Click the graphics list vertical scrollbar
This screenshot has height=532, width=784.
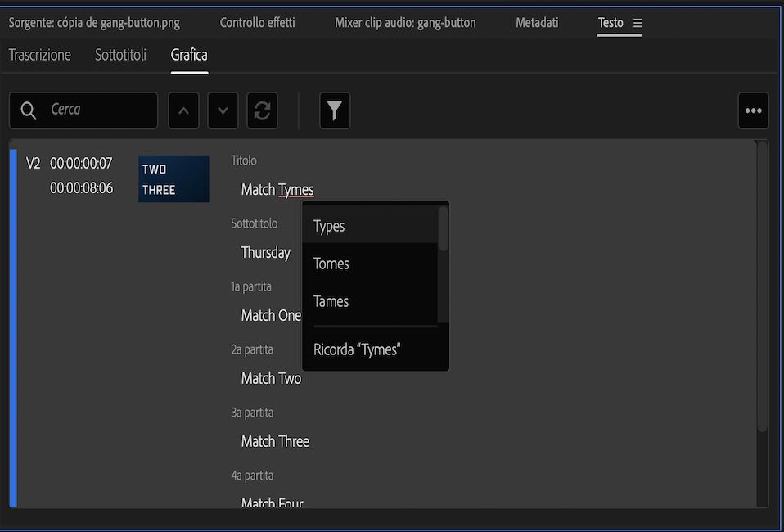pyautogui.click(x=762, y=286)
